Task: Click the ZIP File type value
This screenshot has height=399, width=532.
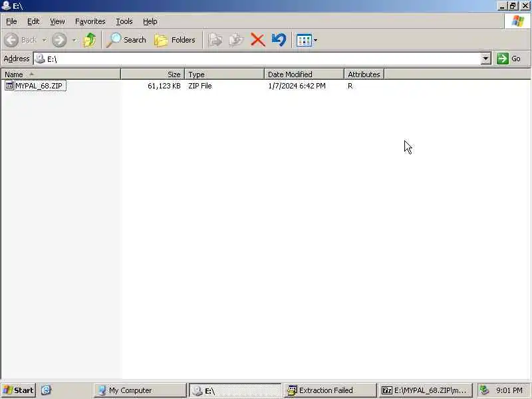Action: click(200, 86)
